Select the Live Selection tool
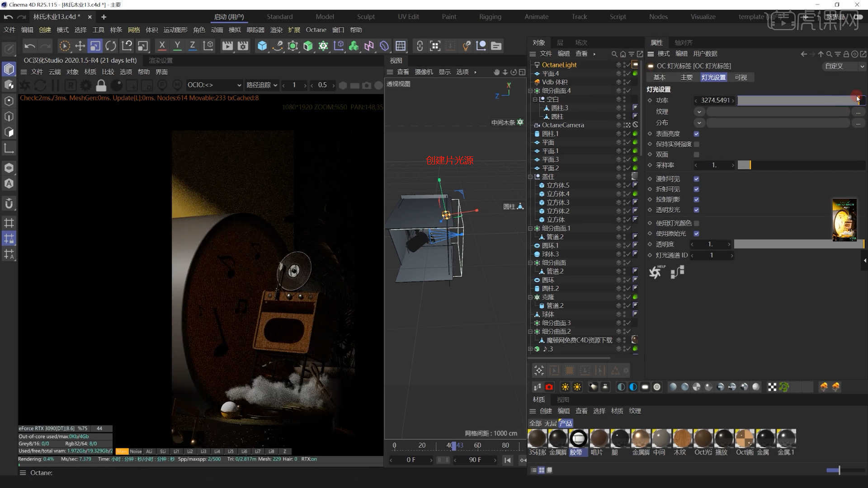The image size is (868, 488). [65, 46]
